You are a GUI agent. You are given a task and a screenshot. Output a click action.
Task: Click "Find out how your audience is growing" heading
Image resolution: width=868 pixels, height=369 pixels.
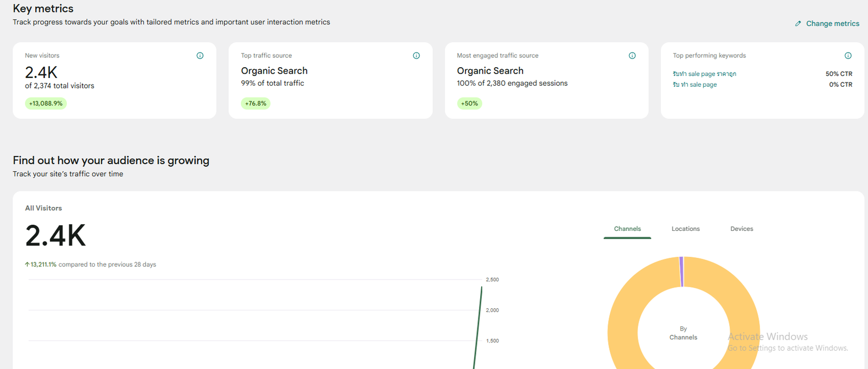(x=111, y=160)
